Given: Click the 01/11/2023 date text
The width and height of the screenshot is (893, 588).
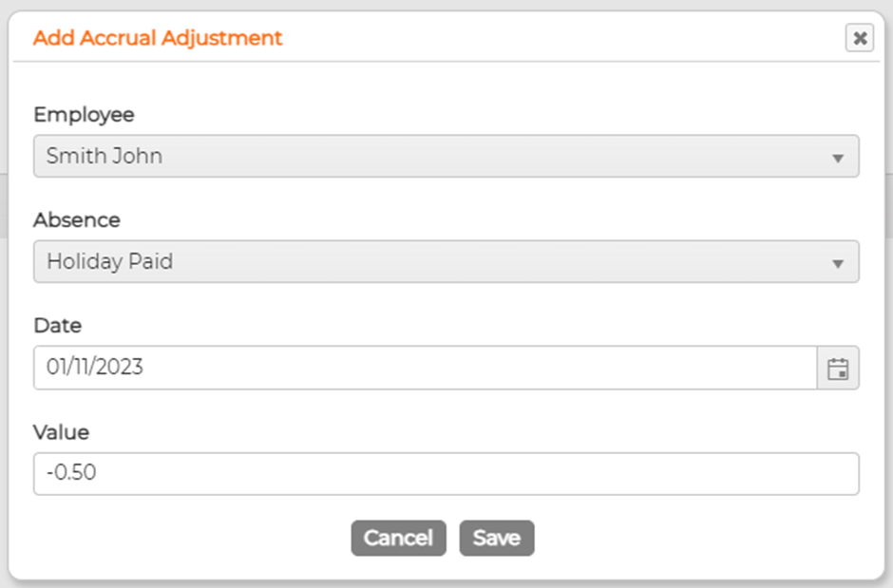Looking at the screenshot, I should (x=95, y=368).
